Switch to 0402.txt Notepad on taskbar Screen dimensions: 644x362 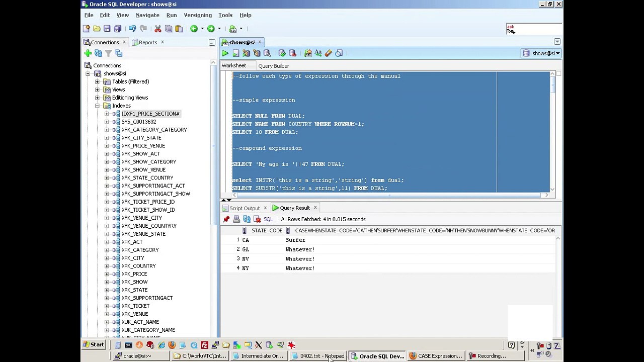point(319,356)
